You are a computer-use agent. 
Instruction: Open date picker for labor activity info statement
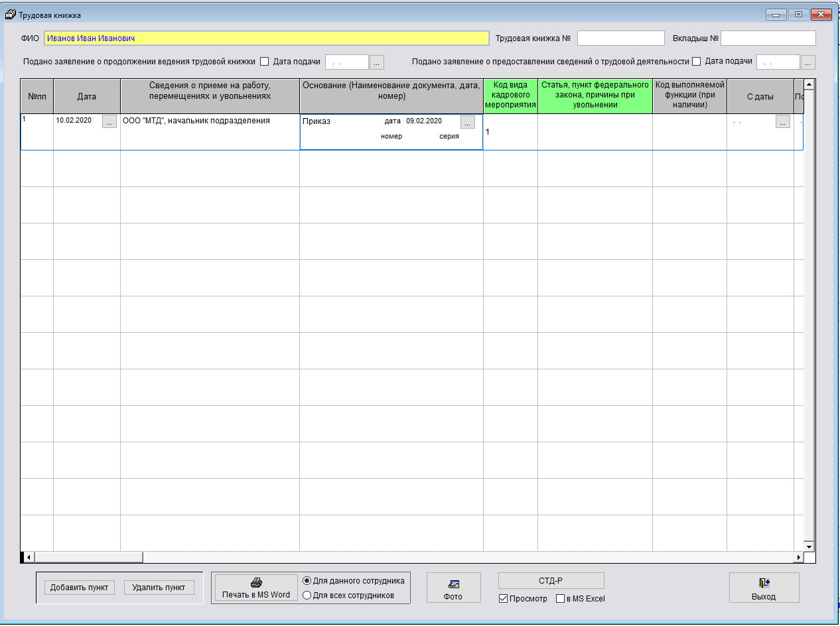tap(807, 62)
